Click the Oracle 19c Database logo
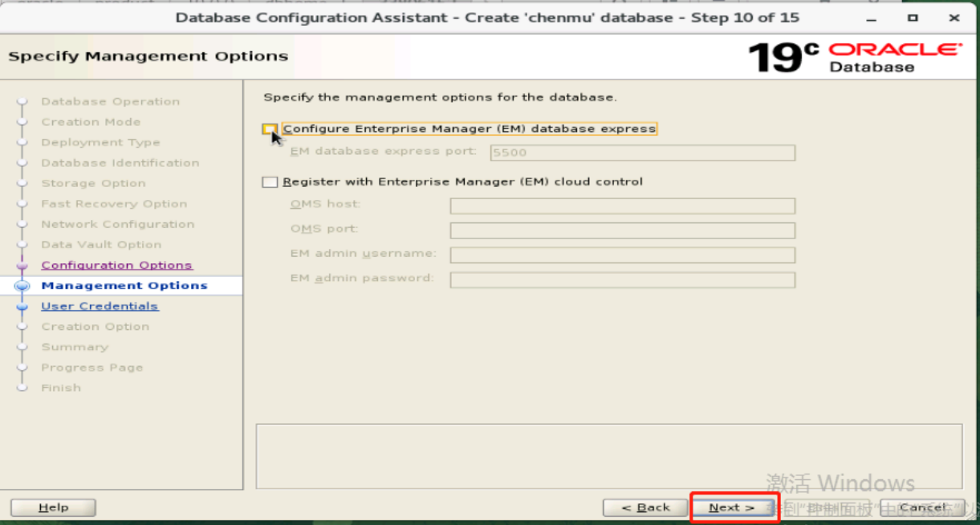This screenshot has width=980, height=525. click(855, 57)
